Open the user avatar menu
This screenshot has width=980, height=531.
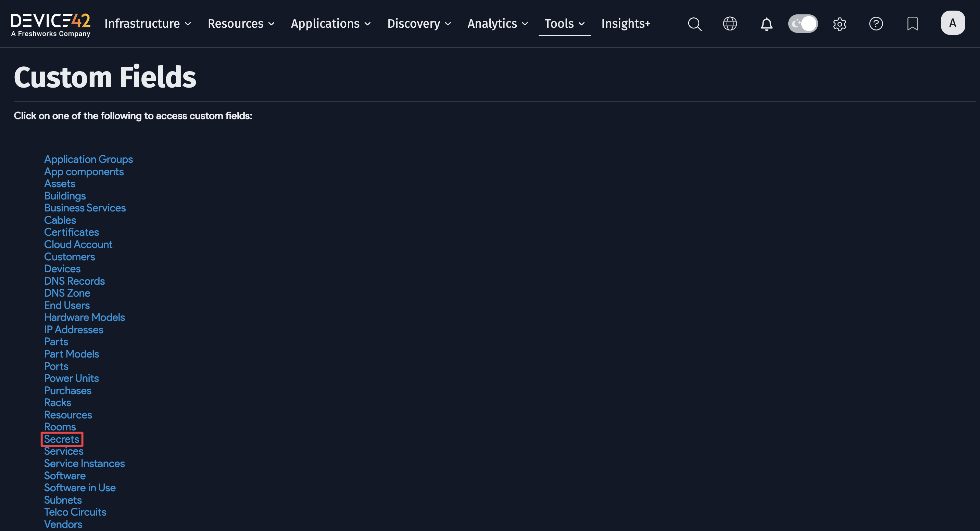coord(953,23)
